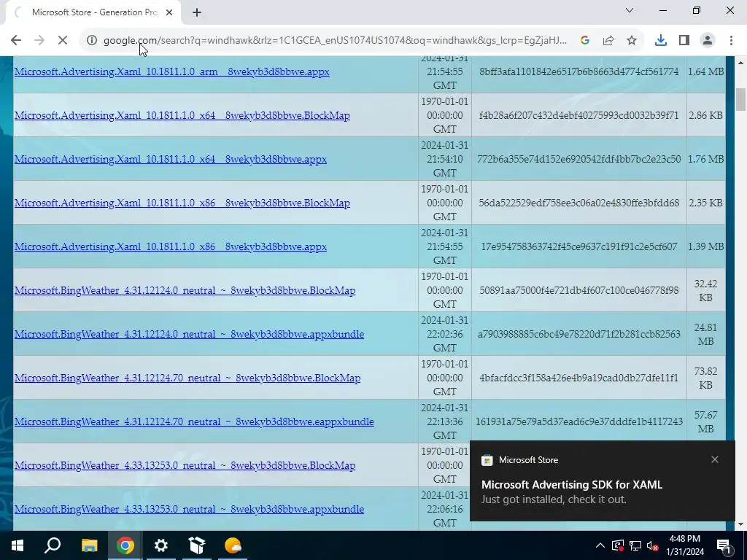747x560 pixels.
Task: Open File Explorer from taskbar
Action: 89,545
